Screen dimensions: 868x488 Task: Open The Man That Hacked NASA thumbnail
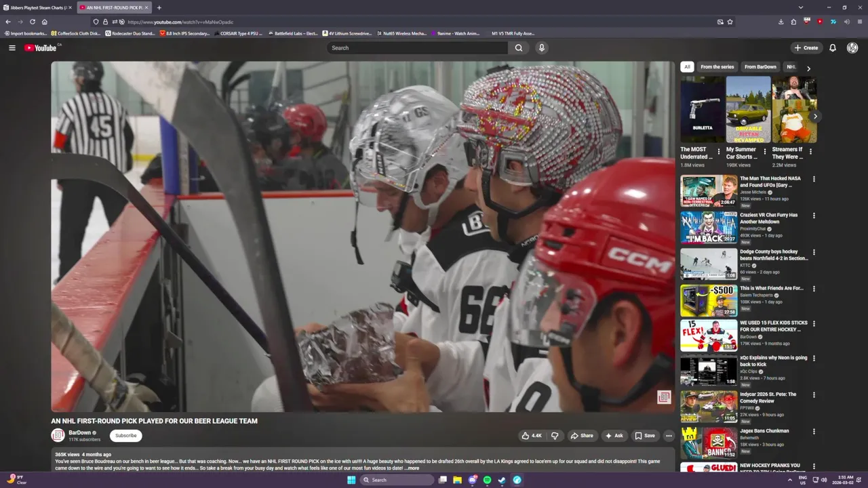[x=709, y=191]
